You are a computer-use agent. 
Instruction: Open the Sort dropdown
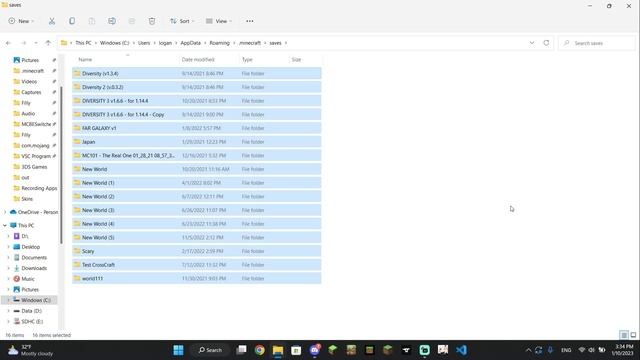182,21
